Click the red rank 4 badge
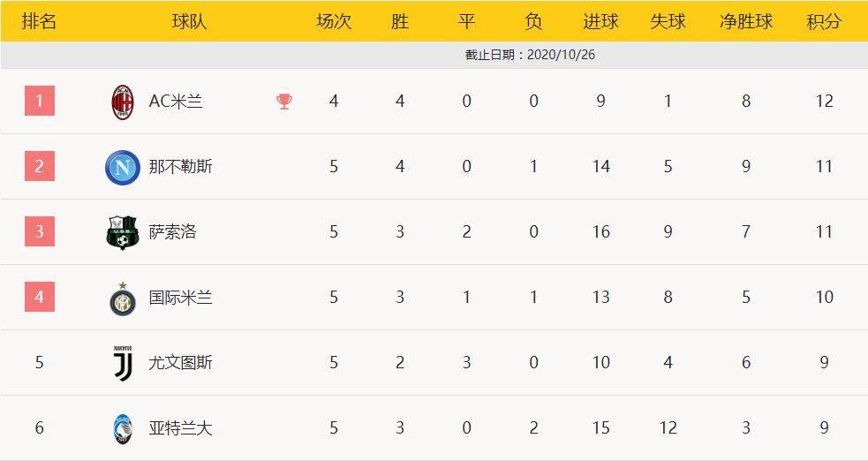Image resolution: width=868 pixels, height=461 pixels. [40, 297]
